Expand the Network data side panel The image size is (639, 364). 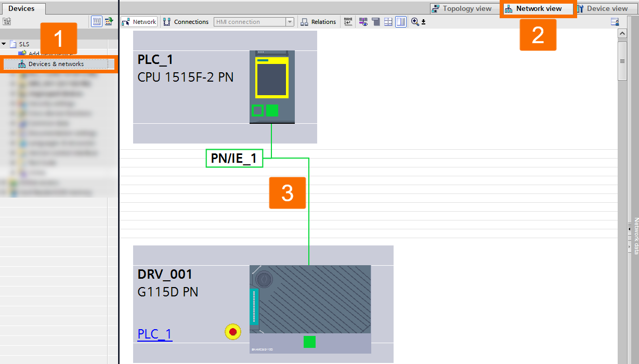[629, 228]
